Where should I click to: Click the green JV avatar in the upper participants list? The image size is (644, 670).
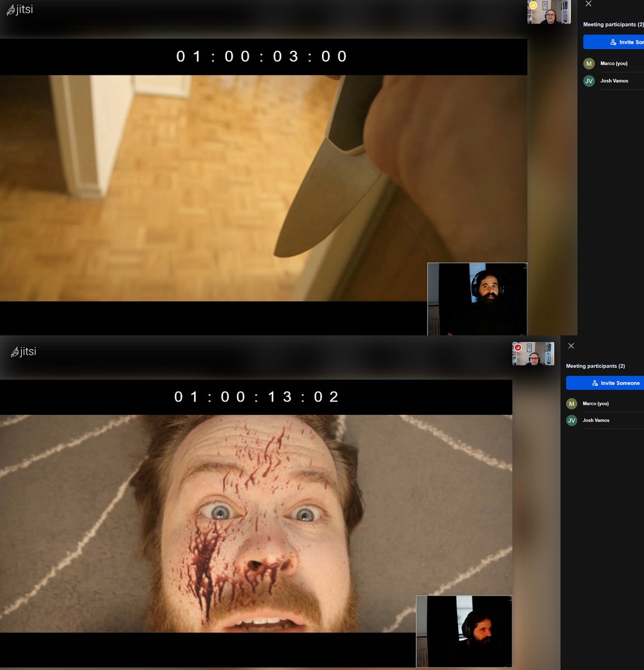coord(589,81)
